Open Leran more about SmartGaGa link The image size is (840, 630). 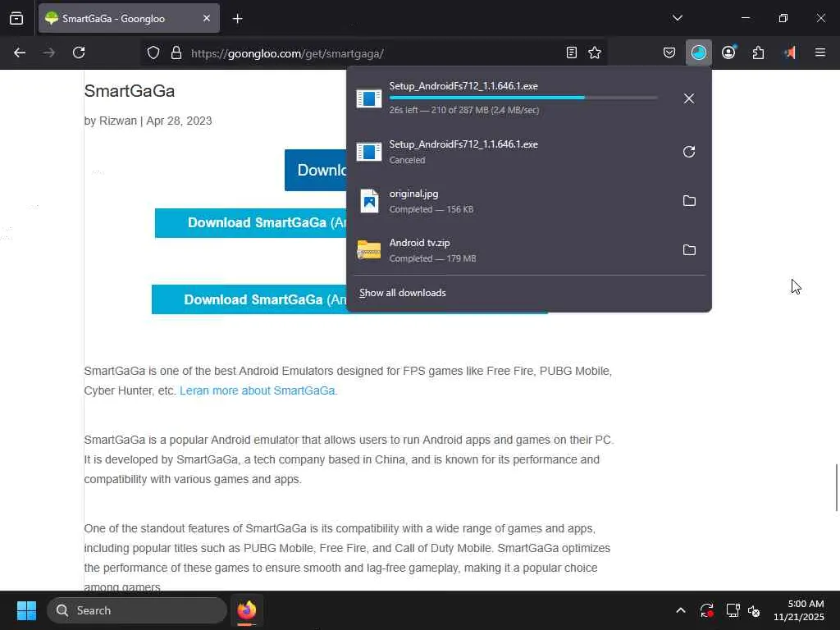pyautogui.click(x=258, y=390)
